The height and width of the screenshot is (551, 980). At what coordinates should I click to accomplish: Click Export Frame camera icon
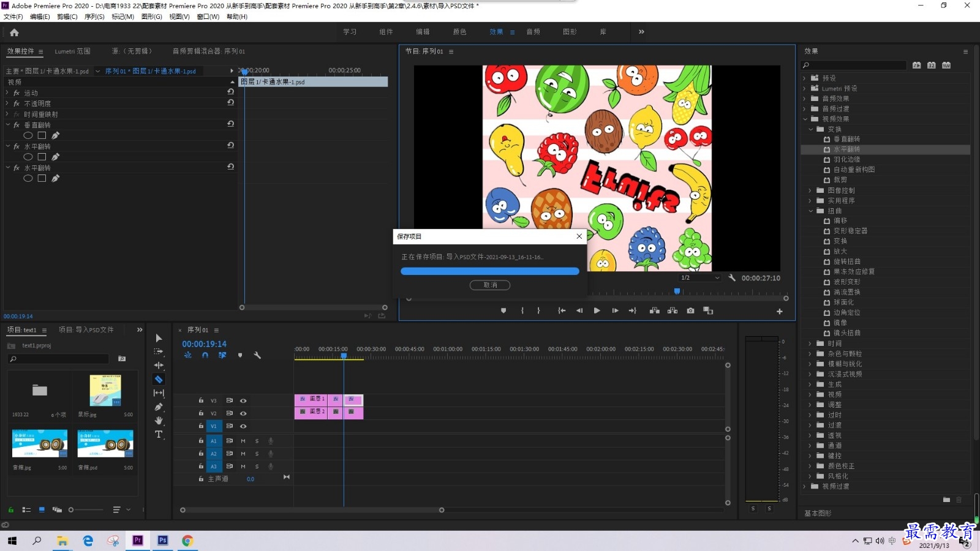point(690,311)
